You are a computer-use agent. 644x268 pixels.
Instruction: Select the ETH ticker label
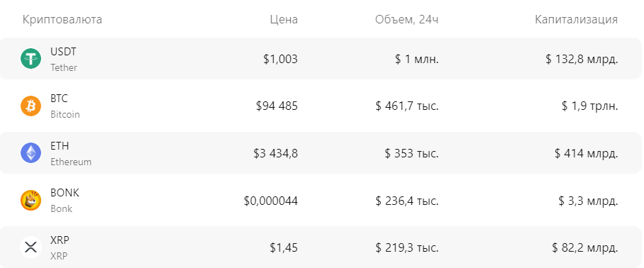pyautogui.click(x=60, y=146)
